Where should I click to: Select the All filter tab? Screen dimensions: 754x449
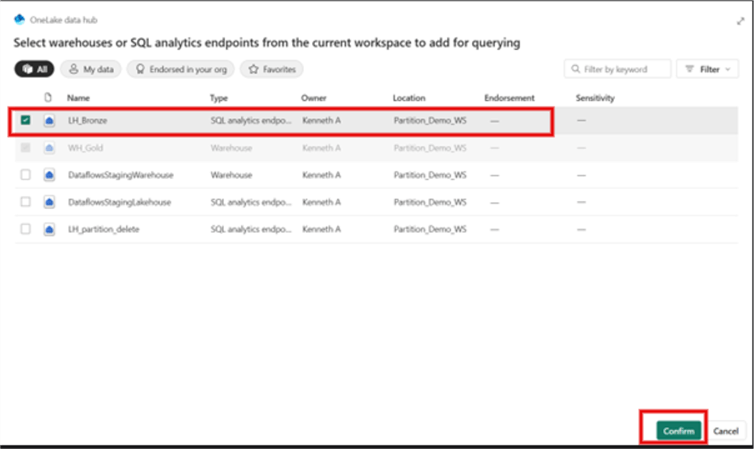click(x=34, y=69)
